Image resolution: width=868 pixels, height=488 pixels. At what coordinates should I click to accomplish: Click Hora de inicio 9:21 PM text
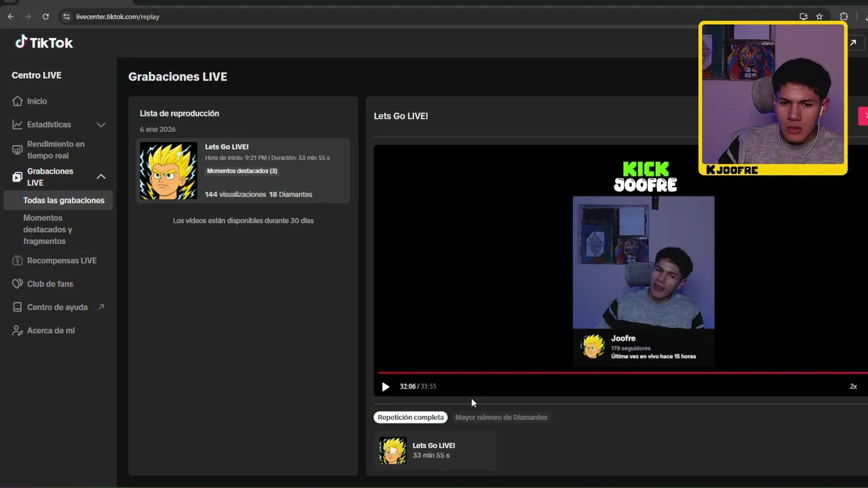[x=236, y=158]
